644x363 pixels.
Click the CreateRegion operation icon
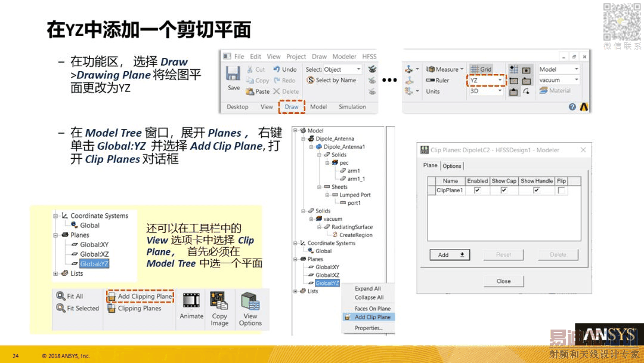tap(335, 235)
